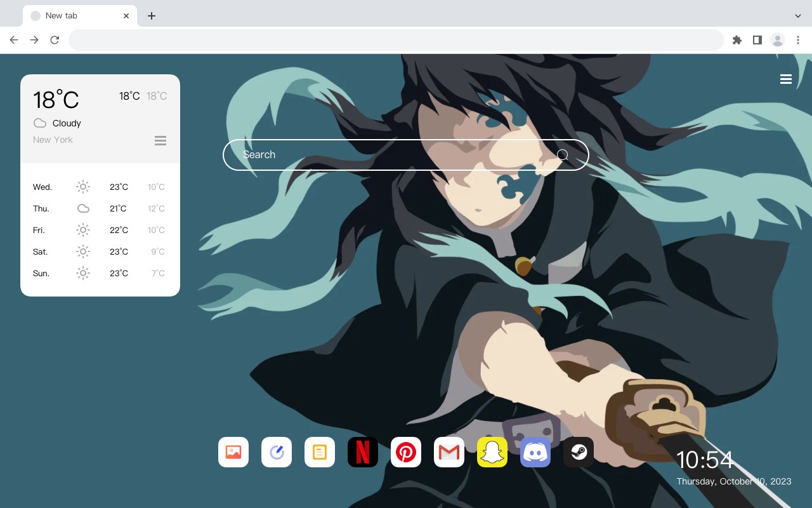Open the gallery image shortcut icon

point(233,452)
